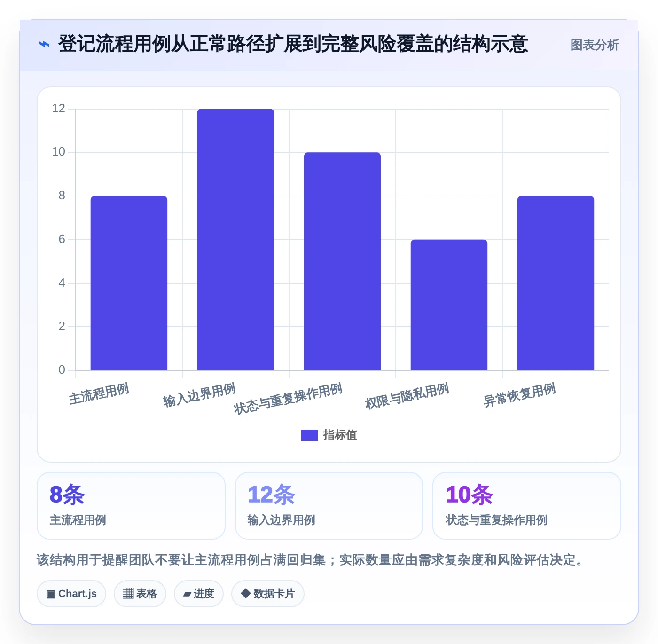Click the 输入边界用例 bar in the chart
Viewport: 658px width, 644px height.
pyautogui.click(x=235, y=240)
